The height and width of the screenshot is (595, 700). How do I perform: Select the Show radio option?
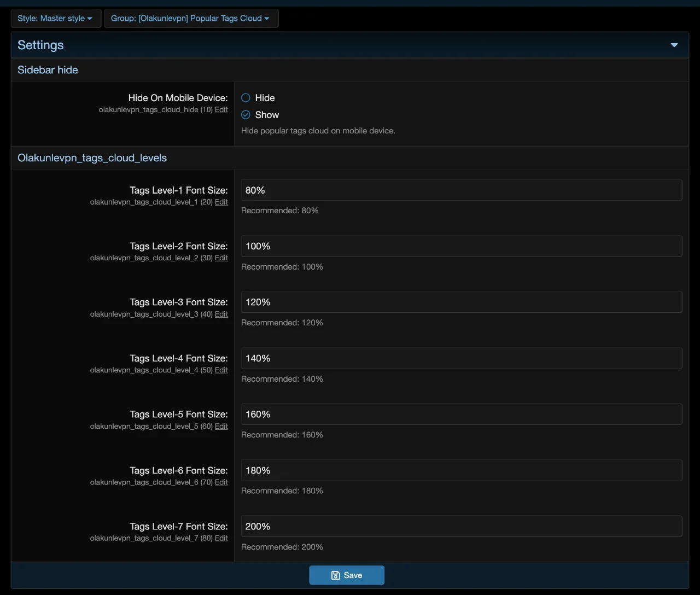(x=246, y=115)
